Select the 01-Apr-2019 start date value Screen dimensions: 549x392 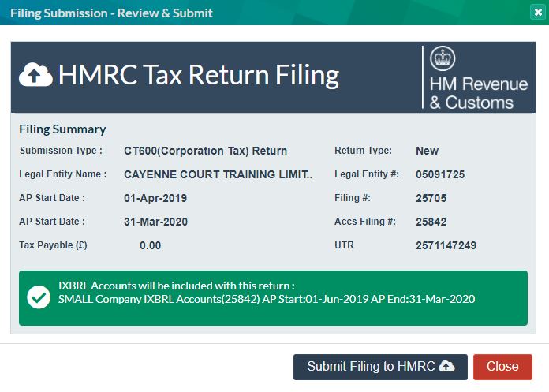point(155,198)
